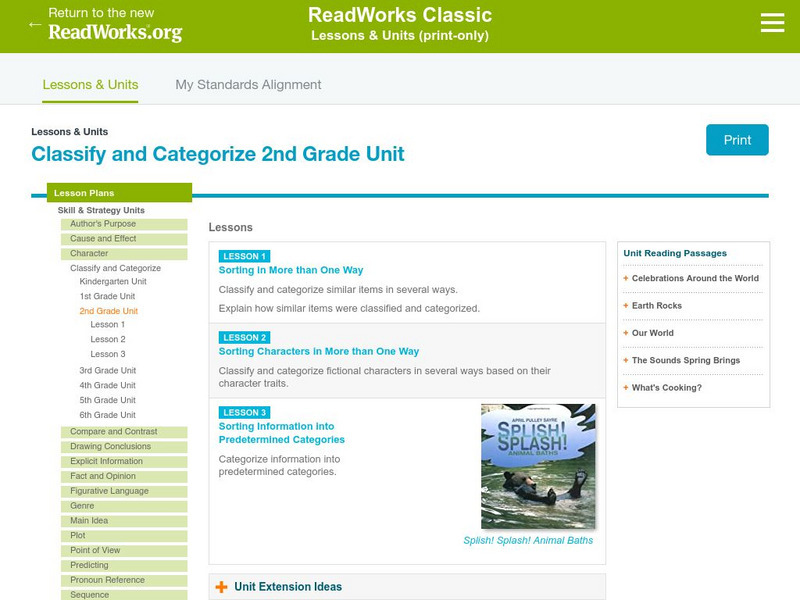Open the Earth Rocks passage

tap(657, 306)
